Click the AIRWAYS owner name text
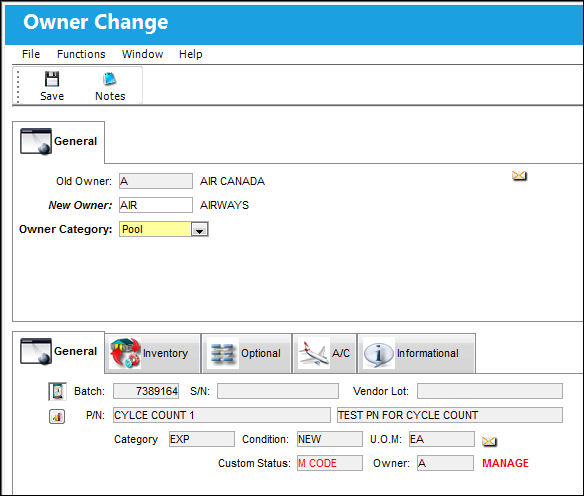Viewport: 584px width, 496px height. tap(224, 205)
